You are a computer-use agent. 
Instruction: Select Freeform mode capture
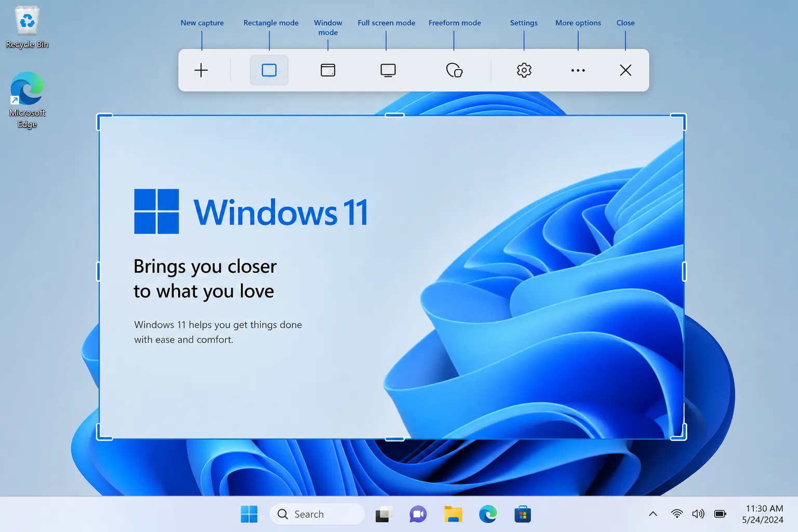click(455, 70)
